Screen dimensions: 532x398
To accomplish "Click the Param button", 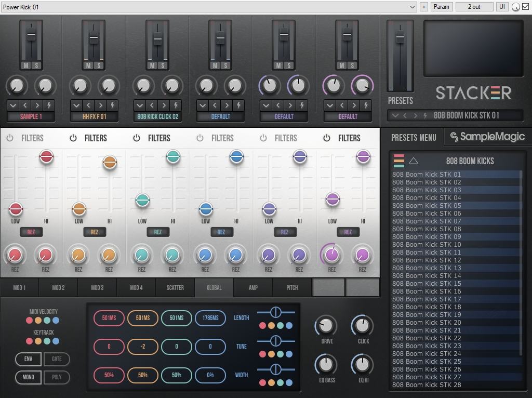I will click(442, 7).
